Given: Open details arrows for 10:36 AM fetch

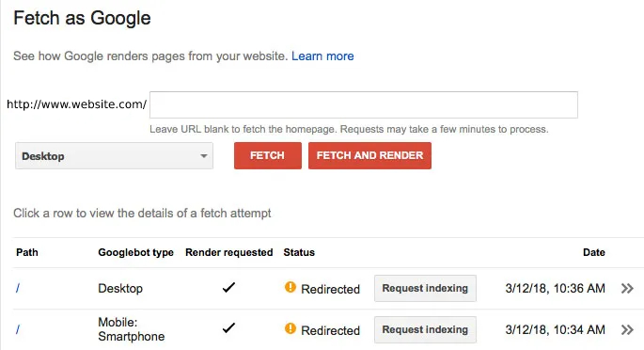Looking at the screenshot, I should click(627, 289).
